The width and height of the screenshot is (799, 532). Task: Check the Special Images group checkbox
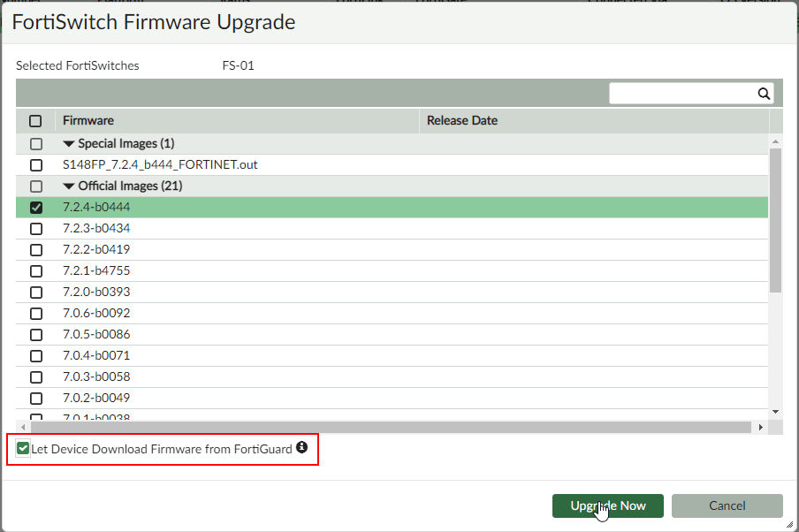pyautogui.click(x=35, y=144)
